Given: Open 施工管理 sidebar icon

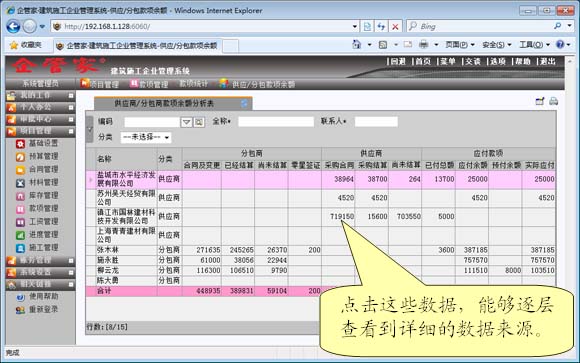Looking at the screenshot, I should [x=20, y=248].
